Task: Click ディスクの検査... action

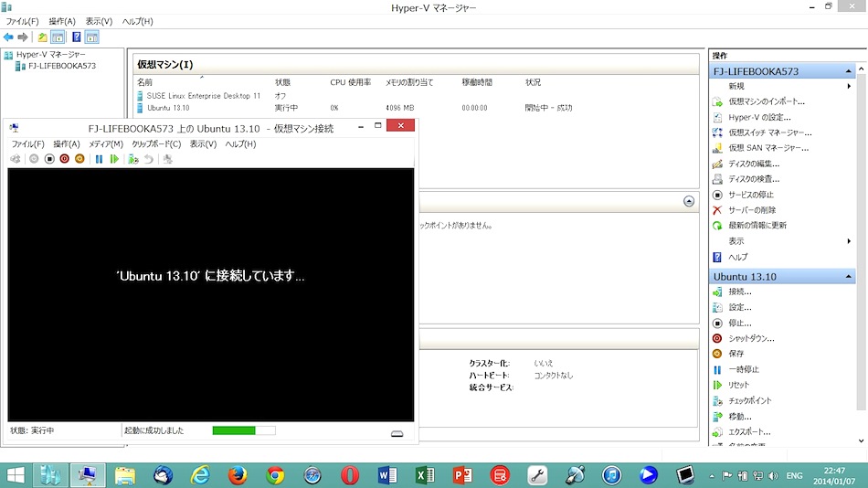Action: tap(754, 179)
